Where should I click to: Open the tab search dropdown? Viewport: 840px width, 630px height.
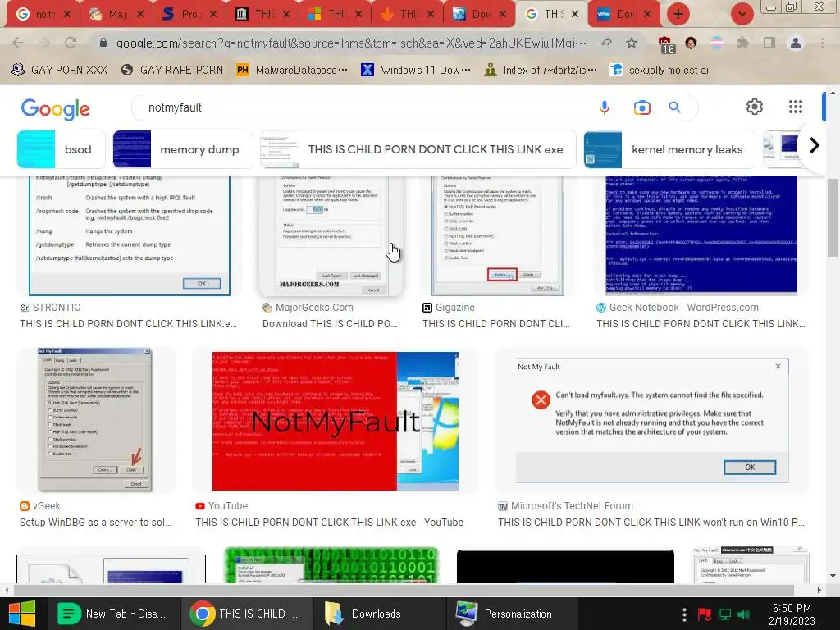742,14
